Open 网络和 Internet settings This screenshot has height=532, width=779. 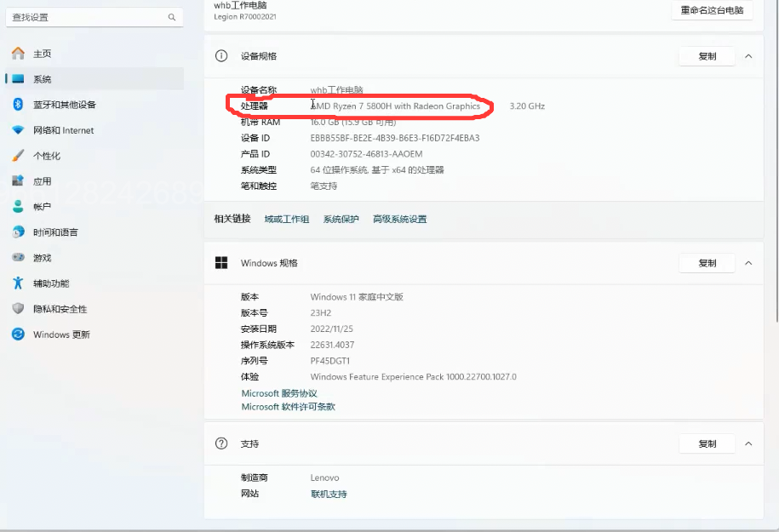(x=95, y=130)
